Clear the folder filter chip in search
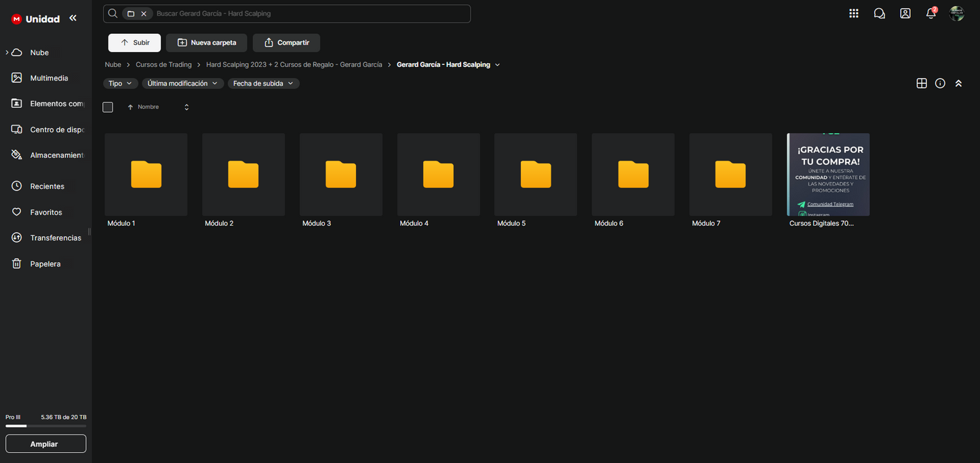The image size is (980, 463). point(144,14)
